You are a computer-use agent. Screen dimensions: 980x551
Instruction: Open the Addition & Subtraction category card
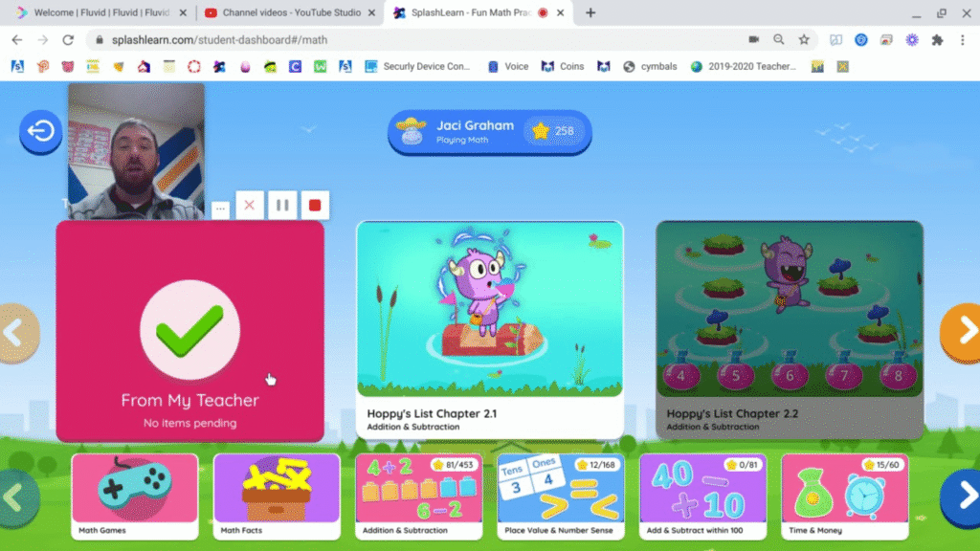[418, 493]
